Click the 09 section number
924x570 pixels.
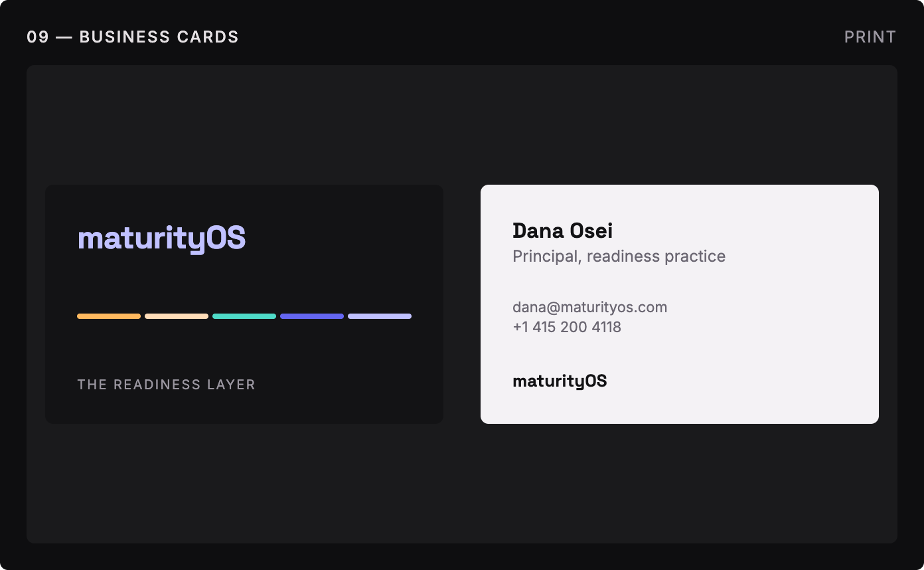pyautogui.click(x=38, y=37)
